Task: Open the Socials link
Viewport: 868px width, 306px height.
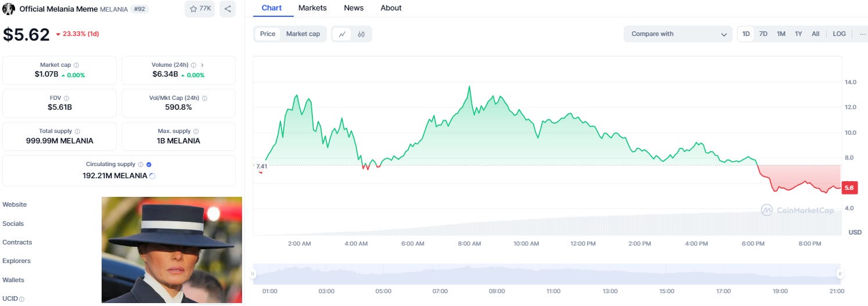Action: click(13, 224)
